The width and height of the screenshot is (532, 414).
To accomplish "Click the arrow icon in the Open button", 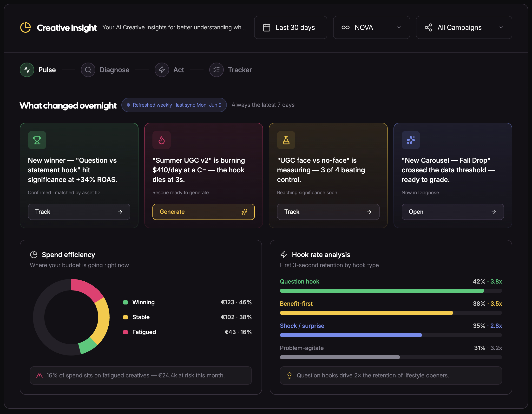I will click(x=493, y=212).
